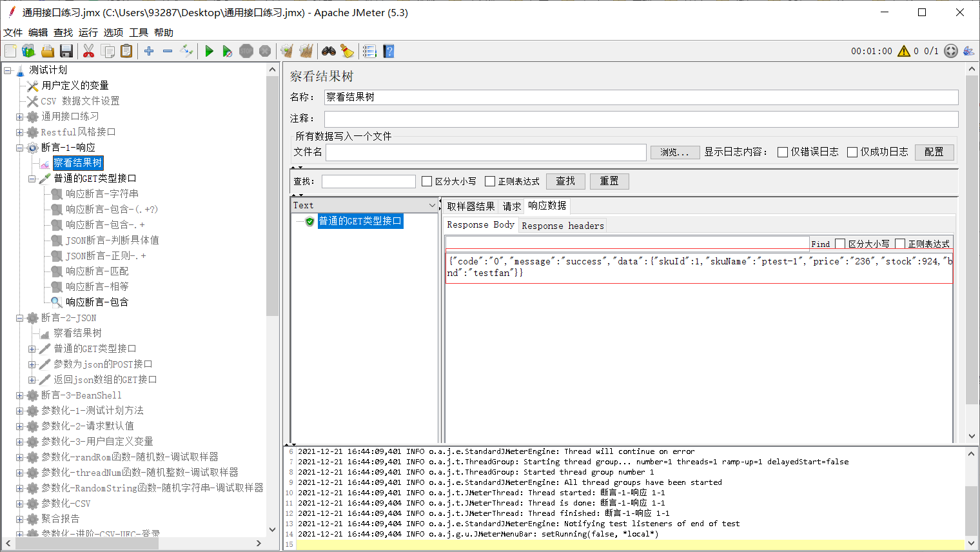Click the 浏览... button

pyautogui.click(x=674, y=152)
